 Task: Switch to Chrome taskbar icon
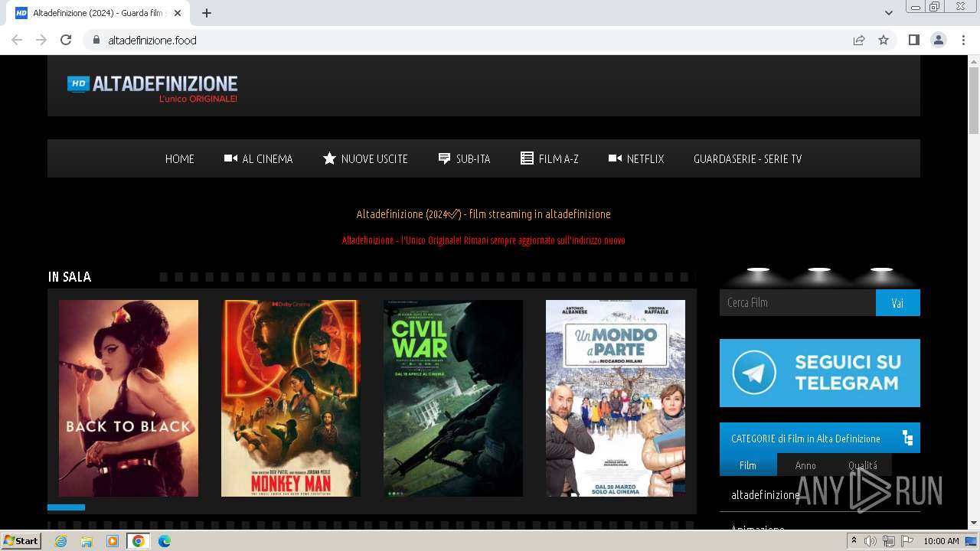139,541
